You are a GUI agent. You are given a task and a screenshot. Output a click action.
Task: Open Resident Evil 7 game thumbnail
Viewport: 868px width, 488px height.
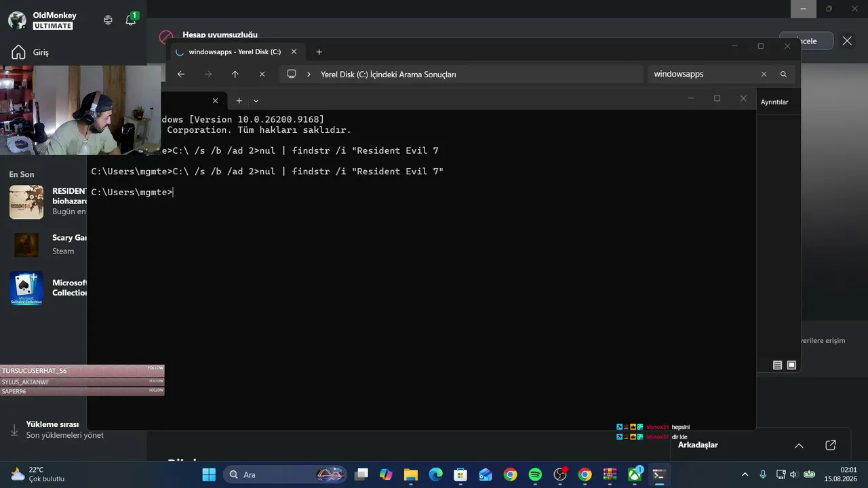(26, 202)
